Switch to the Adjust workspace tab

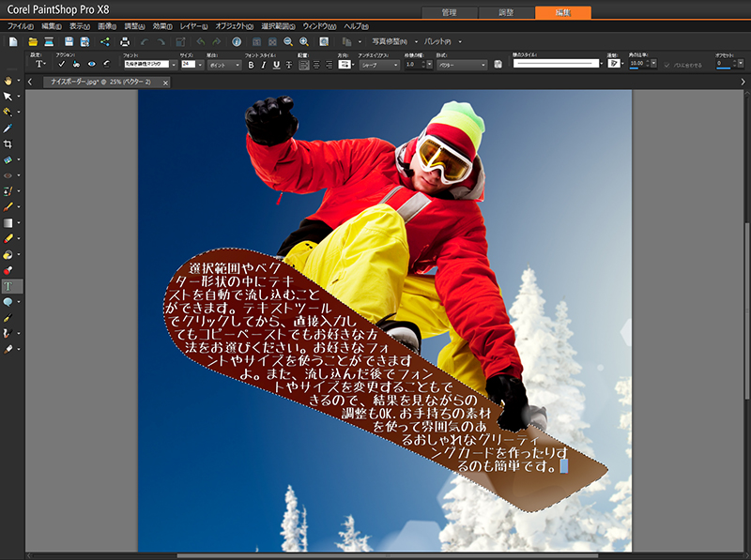click(506, 12)
